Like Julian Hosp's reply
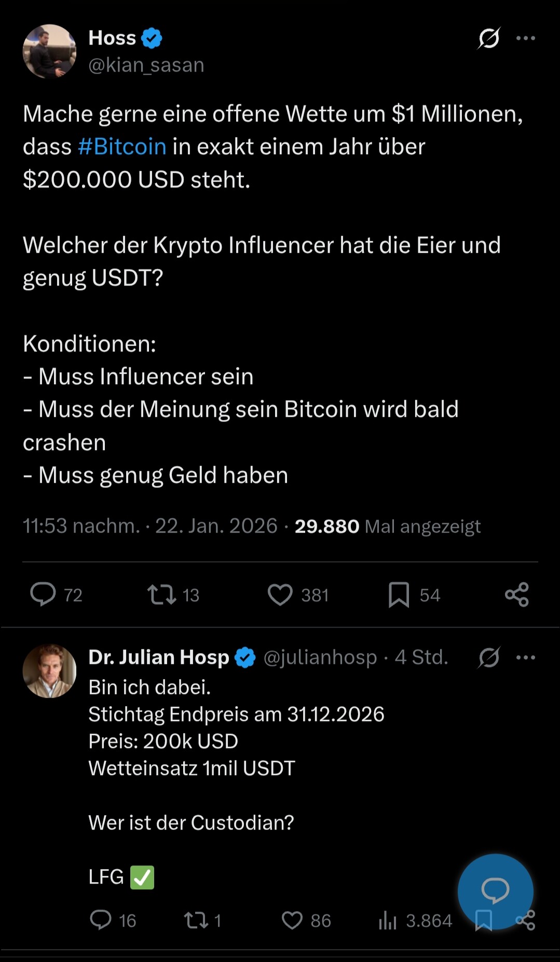Screen dimensions: 560x962 [292, 920]
